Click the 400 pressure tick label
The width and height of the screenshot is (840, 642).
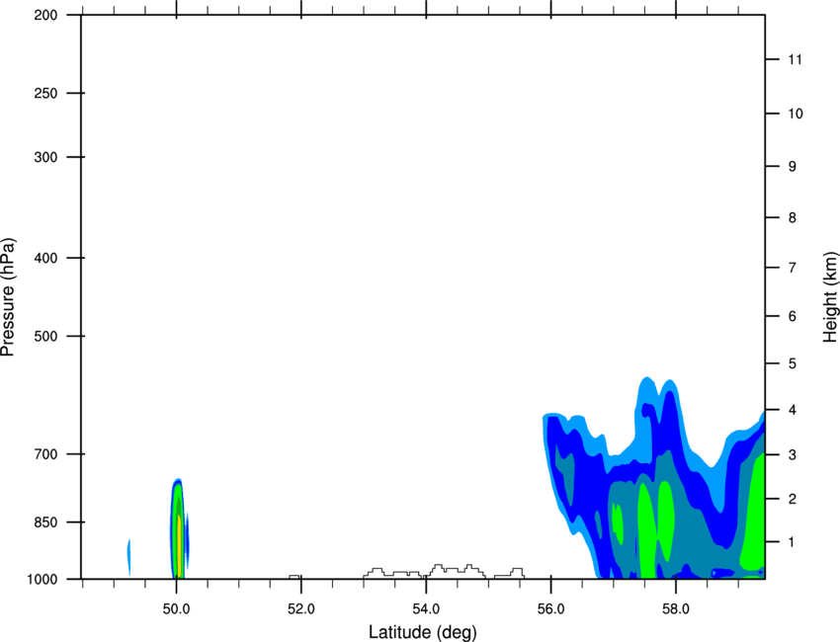[x=45, y=258]
